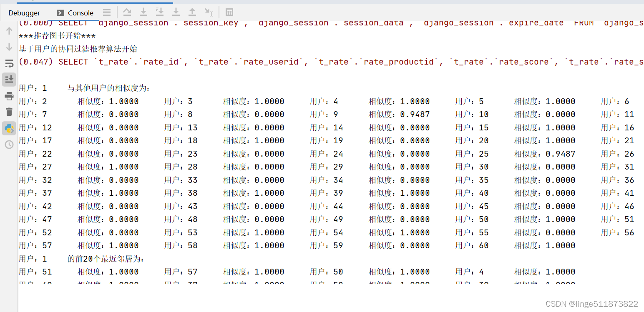
Task: Click the up arrow in console sidebar
Action: (x=9, y=30)
